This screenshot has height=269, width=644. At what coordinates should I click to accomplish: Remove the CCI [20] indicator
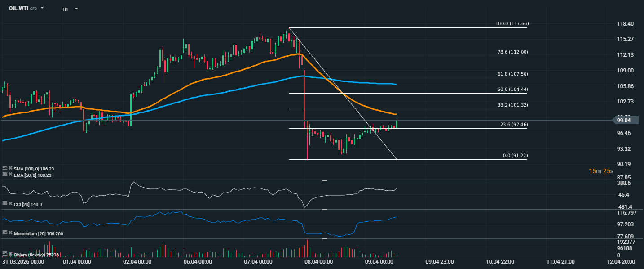click(x=10, y=204)
